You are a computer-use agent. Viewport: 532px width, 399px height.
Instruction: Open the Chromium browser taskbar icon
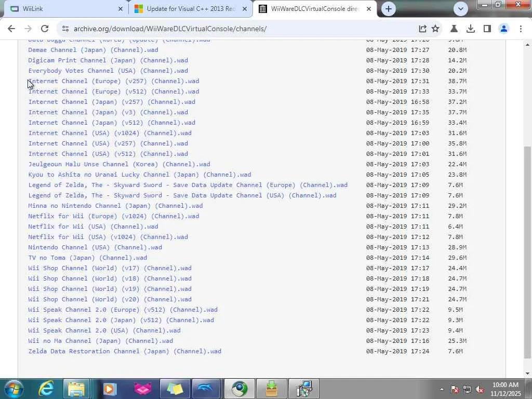(x=239, y=389)
